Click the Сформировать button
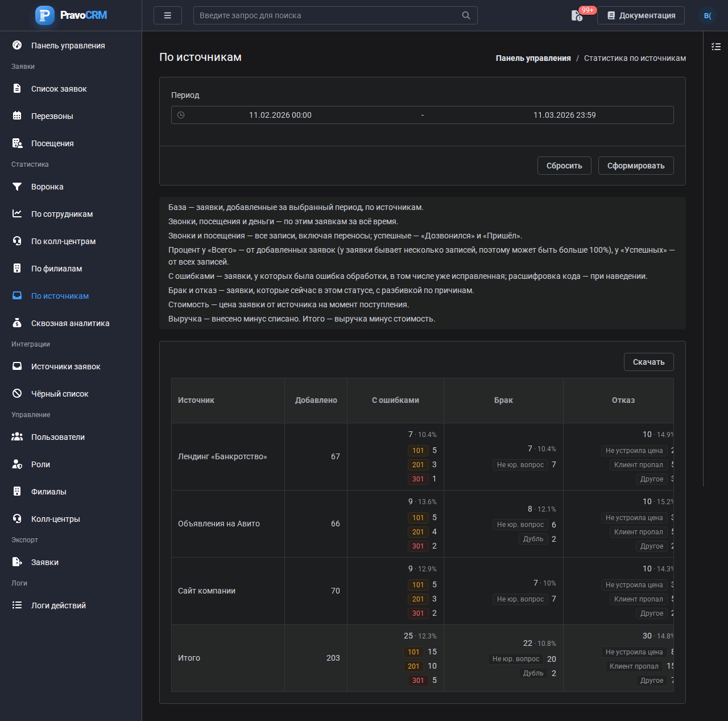The width and height of the screenshot is (728, 721). pos(636,166)
